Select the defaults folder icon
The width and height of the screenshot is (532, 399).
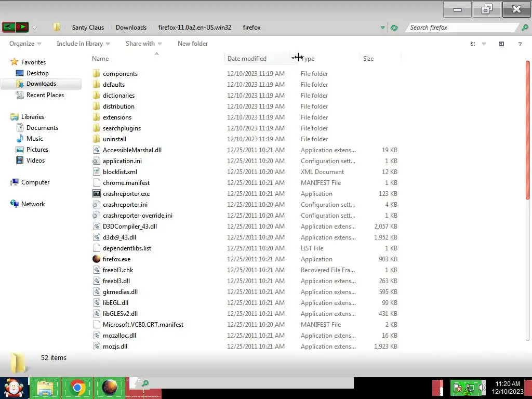[96, 84]
